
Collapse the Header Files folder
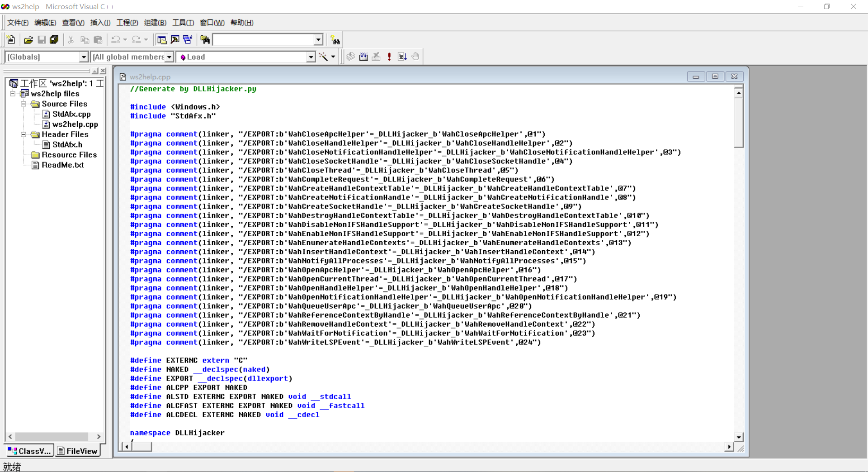(x=24, y=134)
